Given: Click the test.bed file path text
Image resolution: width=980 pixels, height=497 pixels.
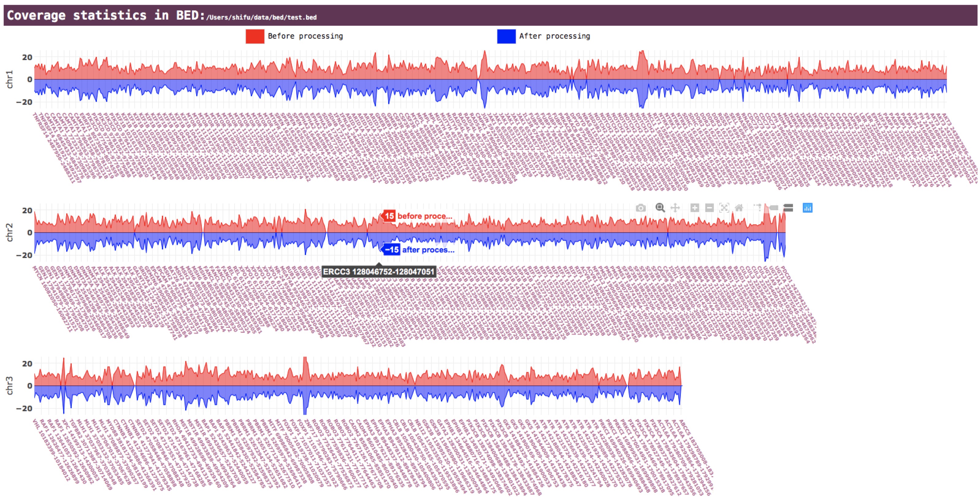Looking at the screenshot, I should [261, 17].
